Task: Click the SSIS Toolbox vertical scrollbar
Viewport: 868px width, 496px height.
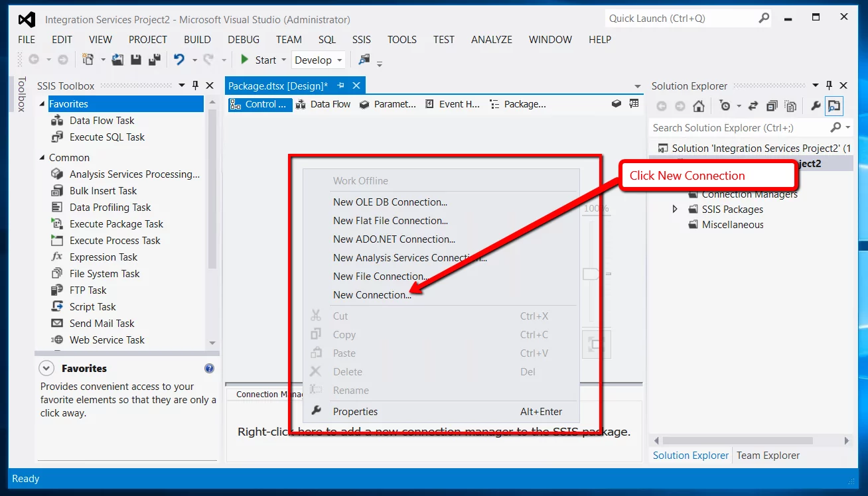Action: 212,189
